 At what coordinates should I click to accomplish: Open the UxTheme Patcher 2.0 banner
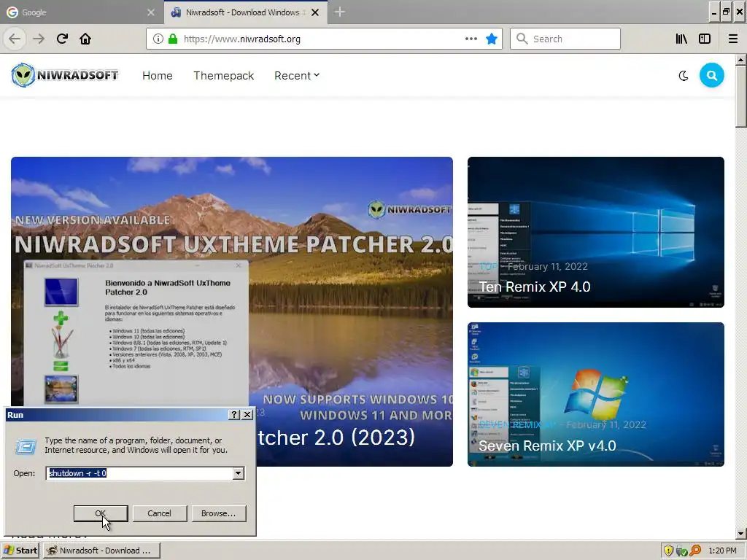232,311
